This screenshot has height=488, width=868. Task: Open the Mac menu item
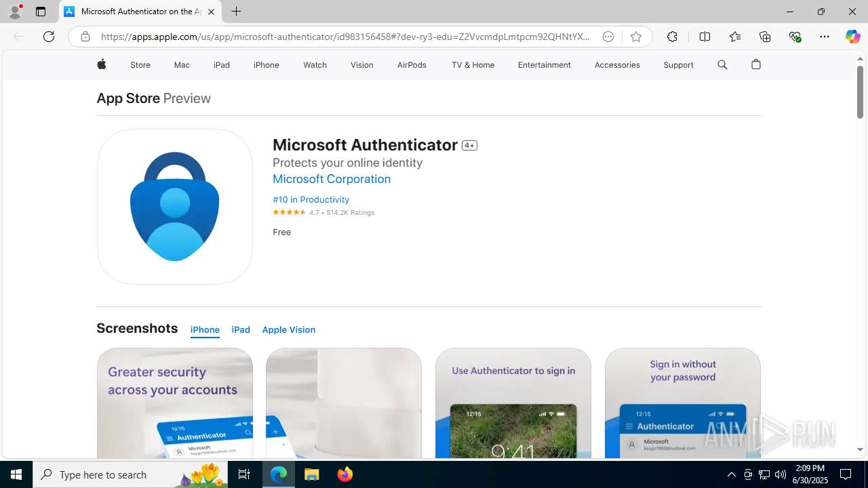182,65
